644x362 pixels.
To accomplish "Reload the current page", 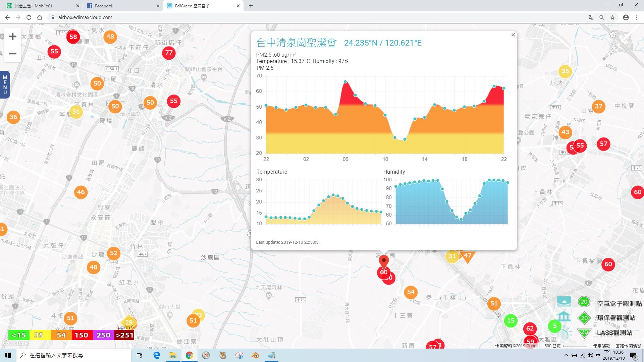I will 29,17.
